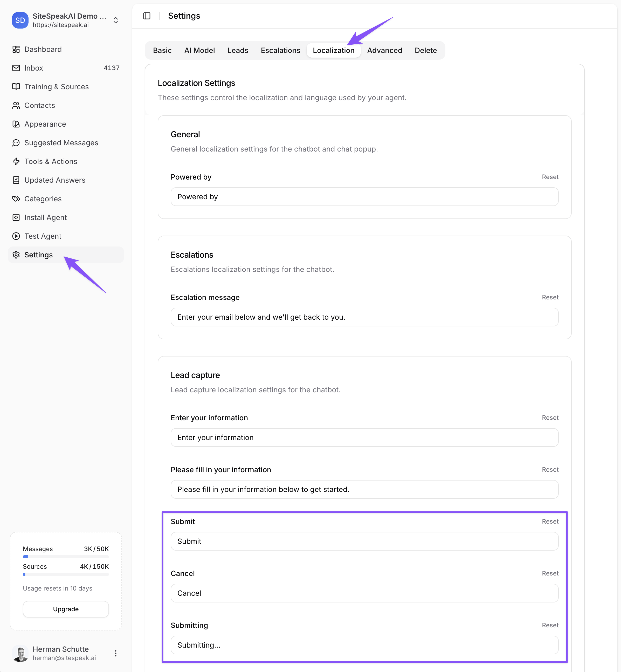Toggle the sidebar collapse icon
The height and width of the screenshot is (672, 621).
pos(147,16)
